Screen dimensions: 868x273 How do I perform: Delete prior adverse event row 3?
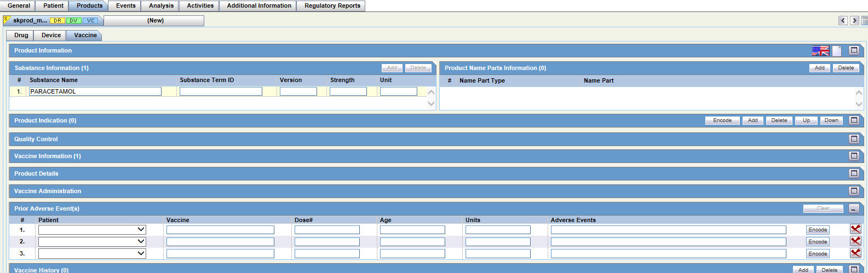coord(855,253)
